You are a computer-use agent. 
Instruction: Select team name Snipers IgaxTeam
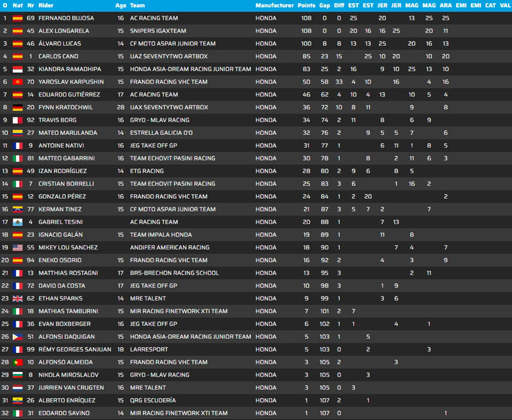tap(158, 31)
